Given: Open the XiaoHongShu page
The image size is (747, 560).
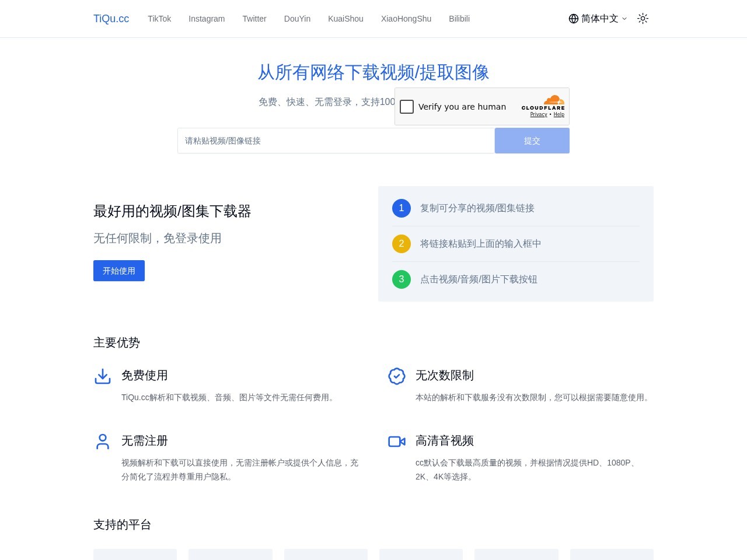Looking at the screenshot, I should click(x=406, y=19).
